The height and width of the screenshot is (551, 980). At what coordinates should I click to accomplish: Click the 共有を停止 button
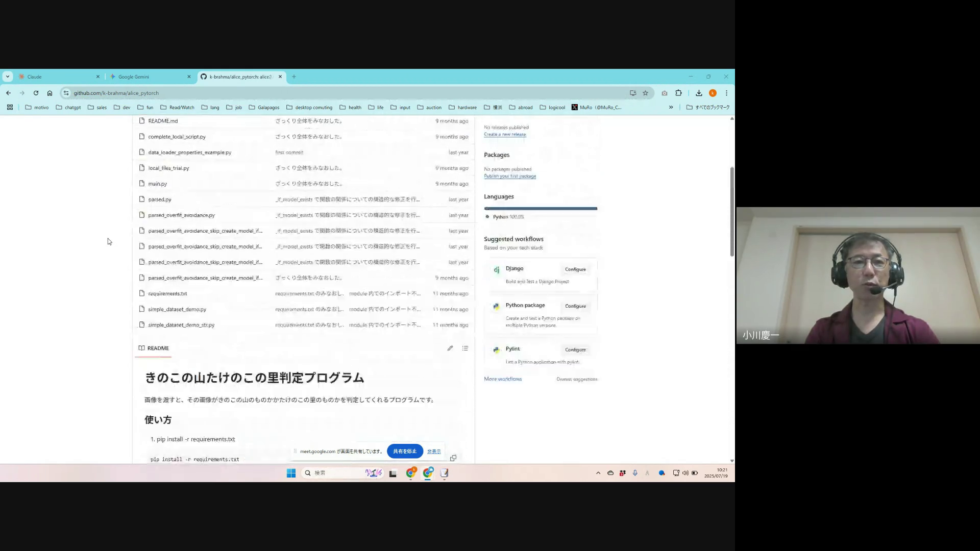tap(405, 451)
